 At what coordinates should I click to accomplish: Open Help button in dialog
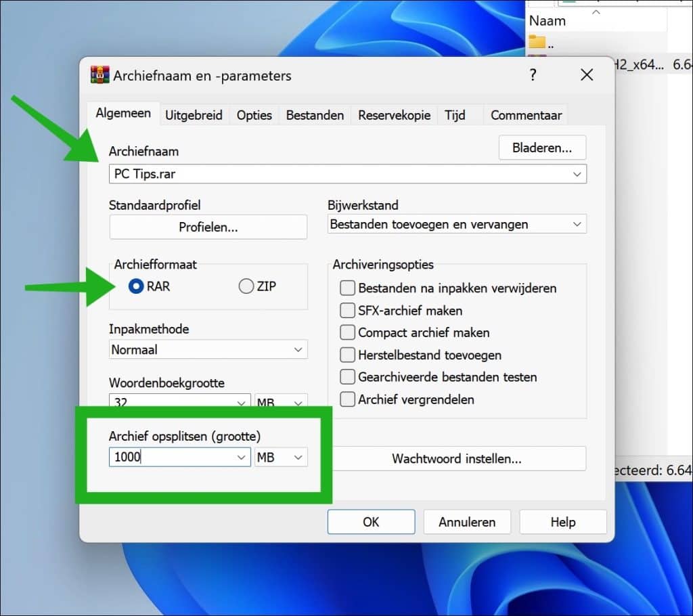(563, 522)
